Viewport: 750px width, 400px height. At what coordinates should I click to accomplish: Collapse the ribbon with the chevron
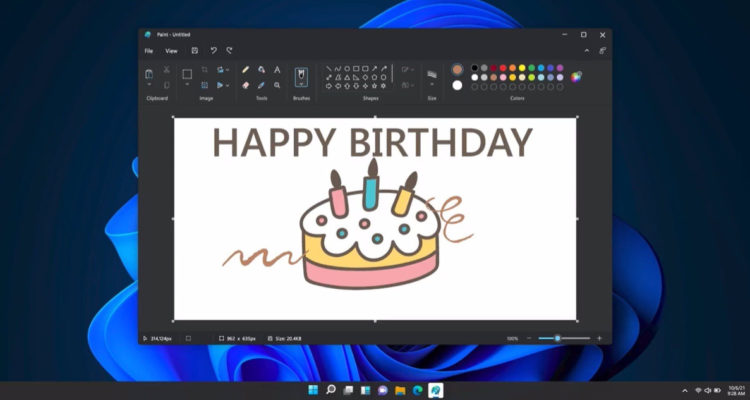pos(587,50)
